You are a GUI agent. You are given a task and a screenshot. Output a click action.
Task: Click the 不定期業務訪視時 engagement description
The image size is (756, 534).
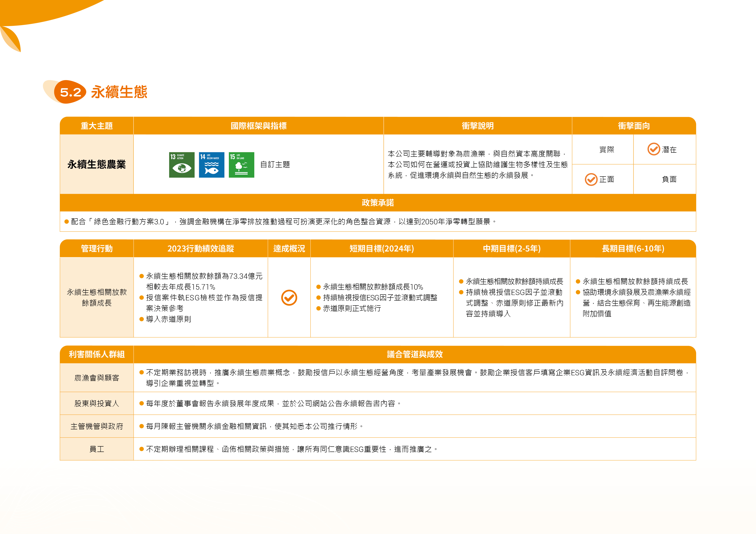pos(415,378)
